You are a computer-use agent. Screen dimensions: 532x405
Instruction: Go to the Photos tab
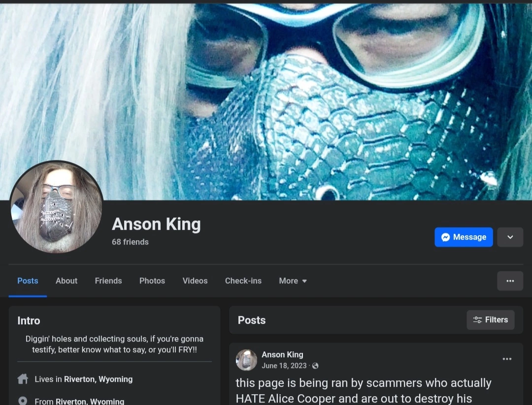(x=152, y=281)
